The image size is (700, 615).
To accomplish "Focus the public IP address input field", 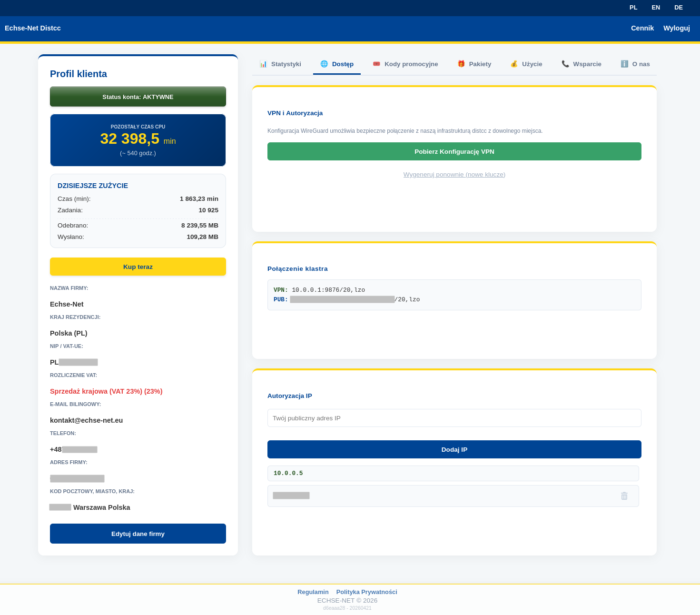I will tap(454, 418).
